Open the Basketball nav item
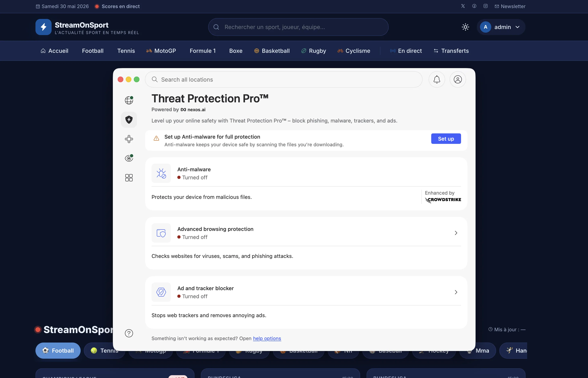The width and height of the screenshot is (588, 378). [272, 51]
